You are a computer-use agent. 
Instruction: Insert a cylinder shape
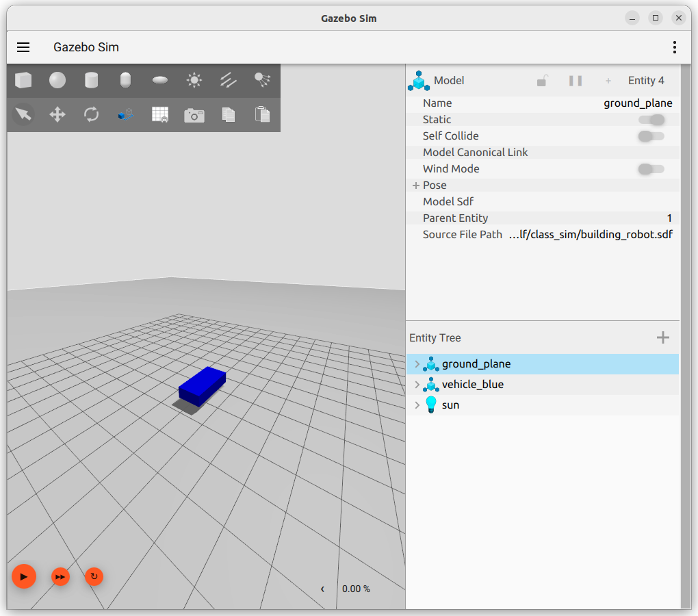coord(91,81)
